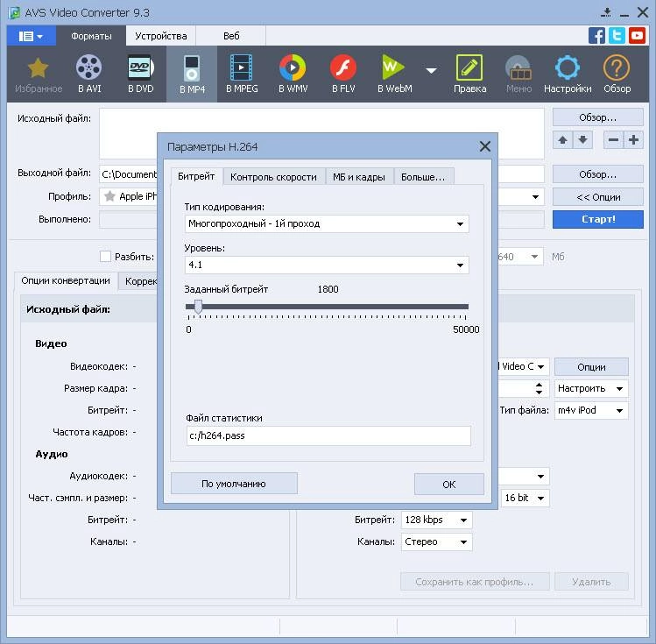Expand Тип кодирования dropdown
This screenshot has height=644, width=656.
[460, 224]
